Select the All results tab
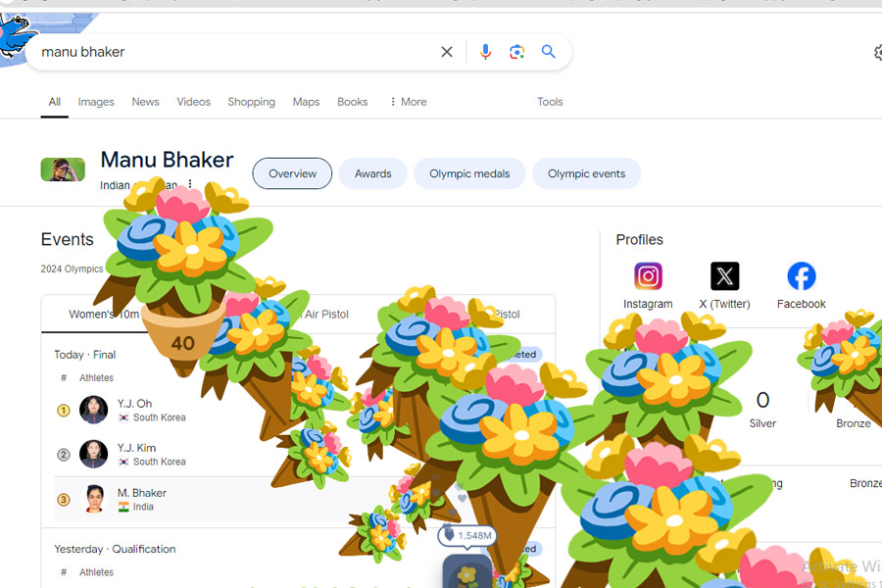Viewport: 882px width, 588px height. tap(55, 102)
